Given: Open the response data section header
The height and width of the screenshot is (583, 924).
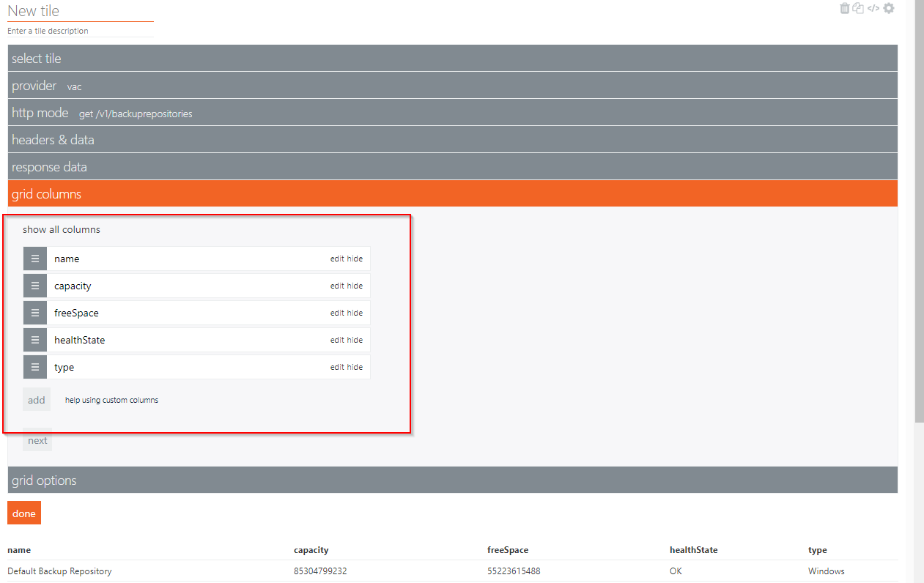Looking at the screenshot, I should [452, 167].
